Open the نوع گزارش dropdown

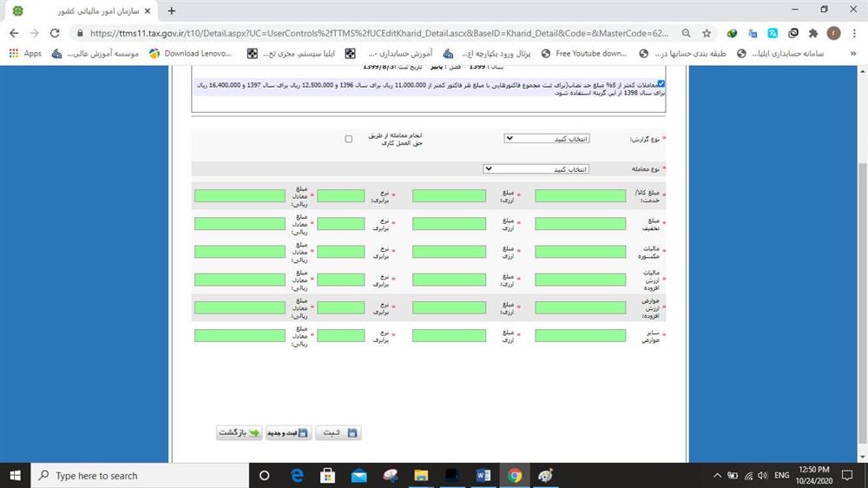546,138
